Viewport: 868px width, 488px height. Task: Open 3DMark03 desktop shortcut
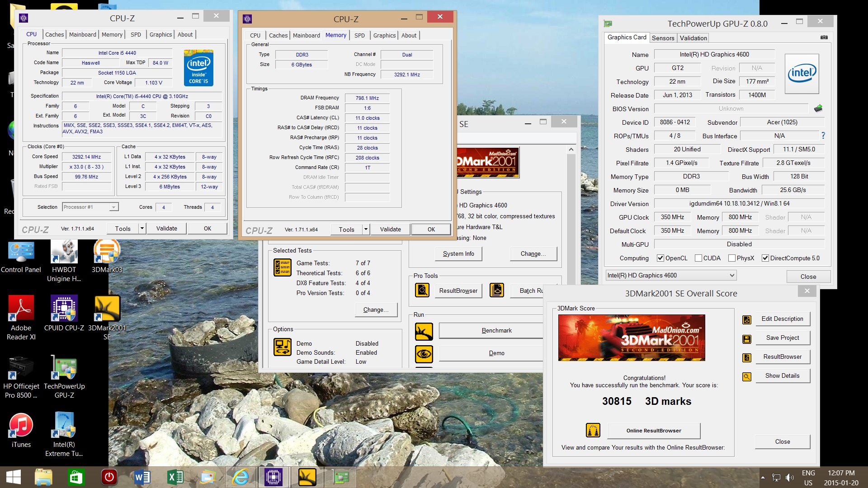pos(107,257)
